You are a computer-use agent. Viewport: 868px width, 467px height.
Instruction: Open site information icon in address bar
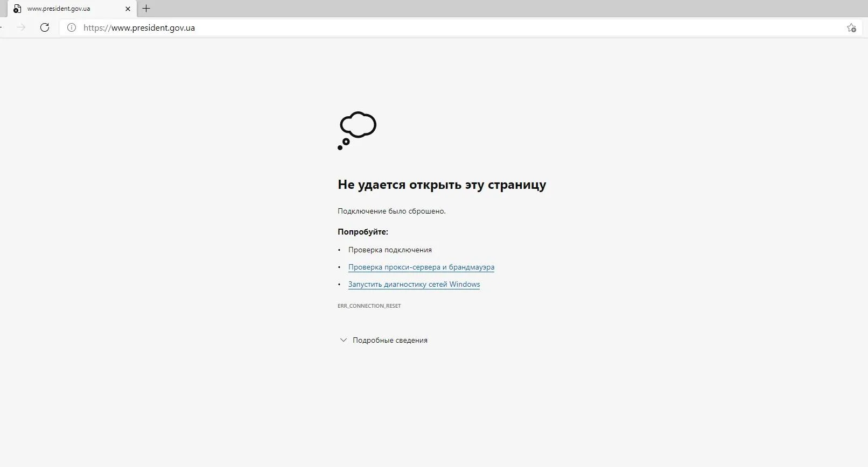[x=72, y=27]
